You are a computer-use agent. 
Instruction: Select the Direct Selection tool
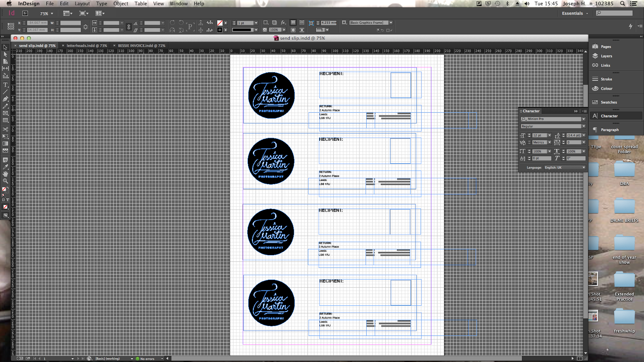(5, 54)
